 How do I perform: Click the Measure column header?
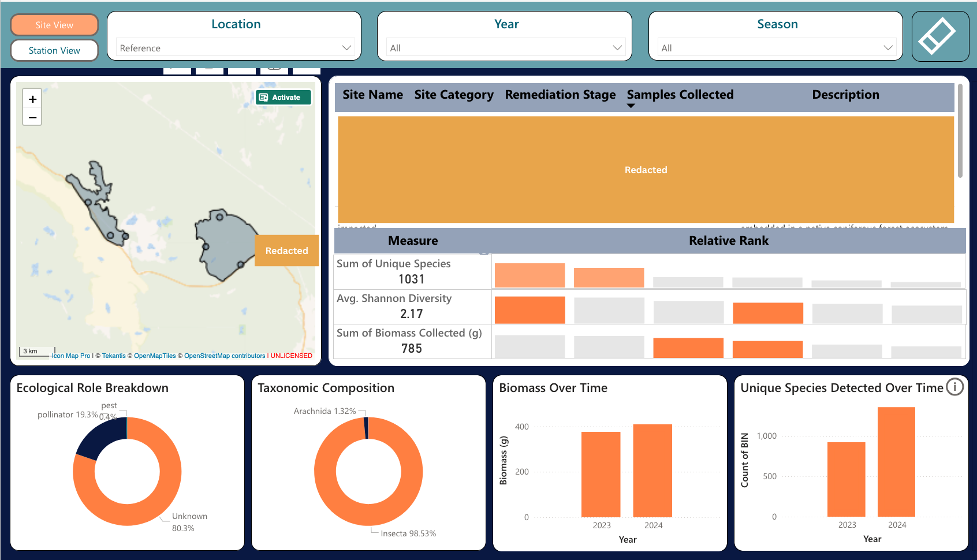413,241
